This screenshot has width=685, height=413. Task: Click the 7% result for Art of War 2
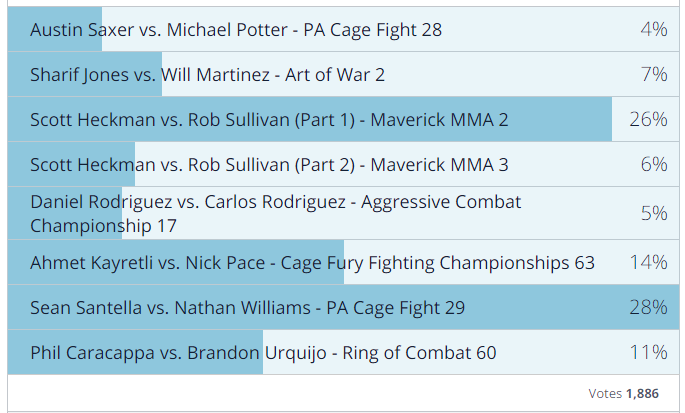[654, 74]
